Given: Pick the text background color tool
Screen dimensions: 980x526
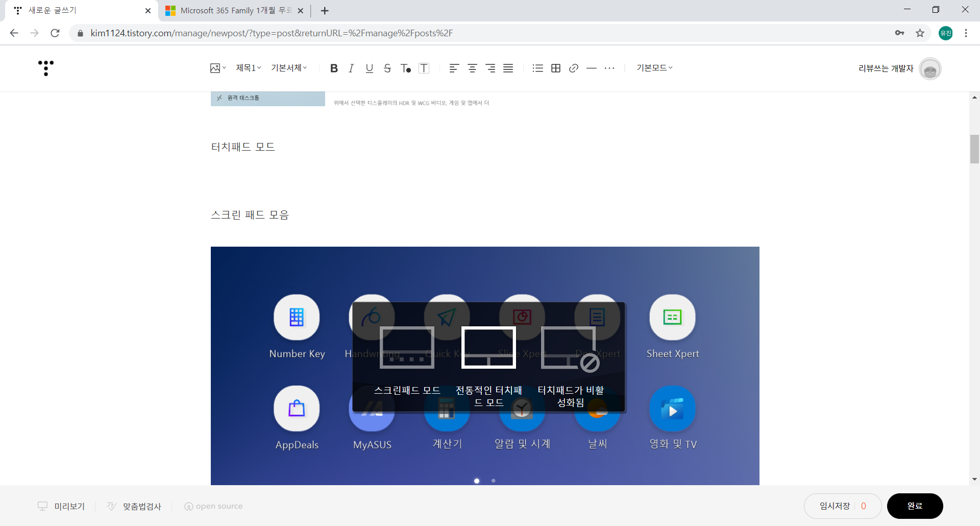Looking at the screenshot, I should coord(424,68).
